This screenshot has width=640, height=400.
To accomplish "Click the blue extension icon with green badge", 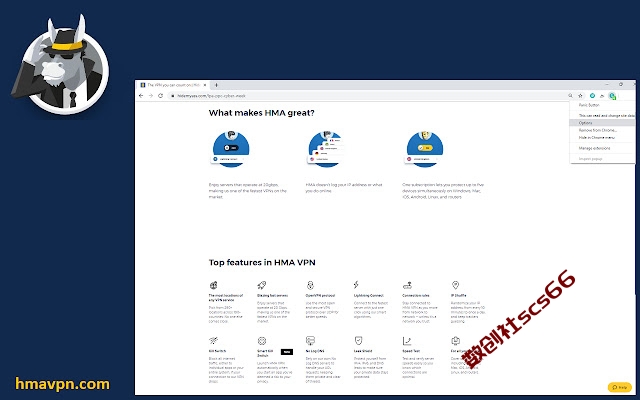I will [612, 96].
